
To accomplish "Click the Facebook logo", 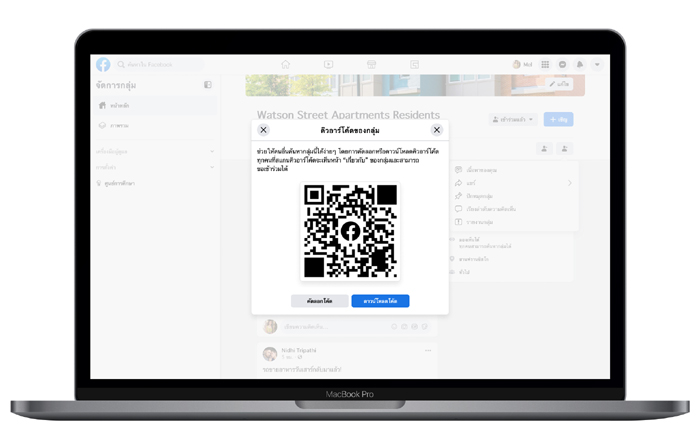I will [103, 65].
